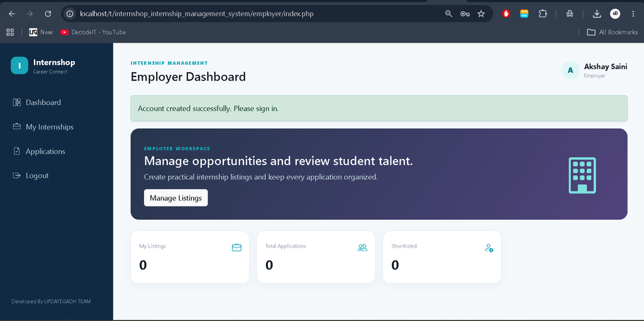644x321 pixels.
Task: Click the Manage Listings button
Action: click(x=176, y=198)
